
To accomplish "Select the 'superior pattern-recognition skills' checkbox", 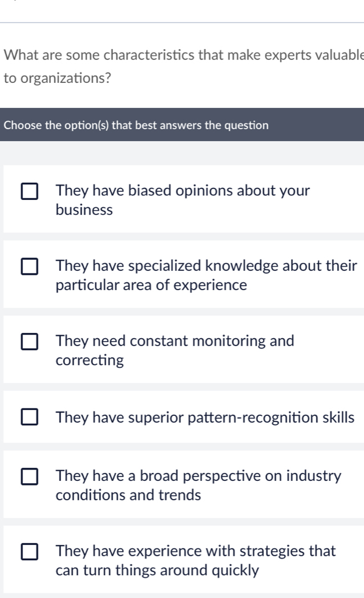I will 30,417.
